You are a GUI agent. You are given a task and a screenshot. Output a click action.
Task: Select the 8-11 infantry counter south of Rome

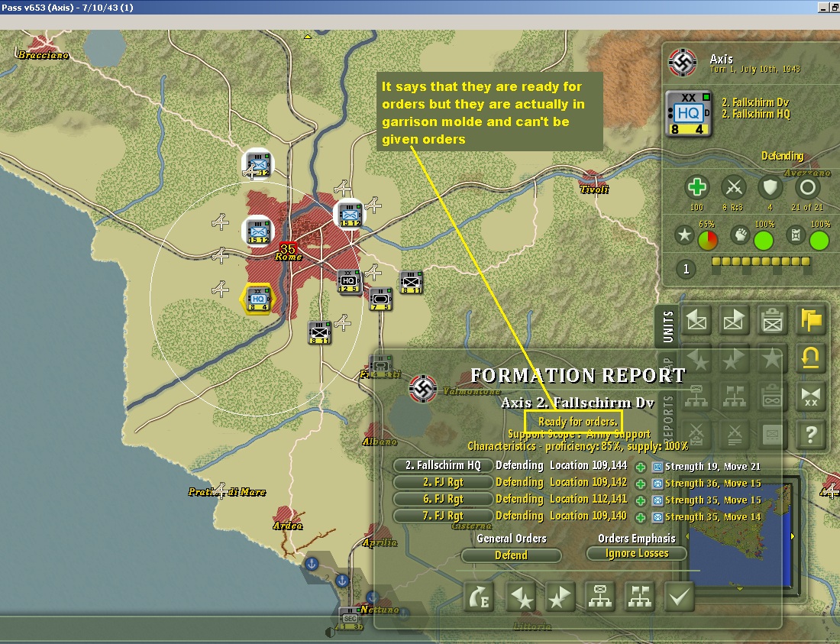(x=320, y=333)
